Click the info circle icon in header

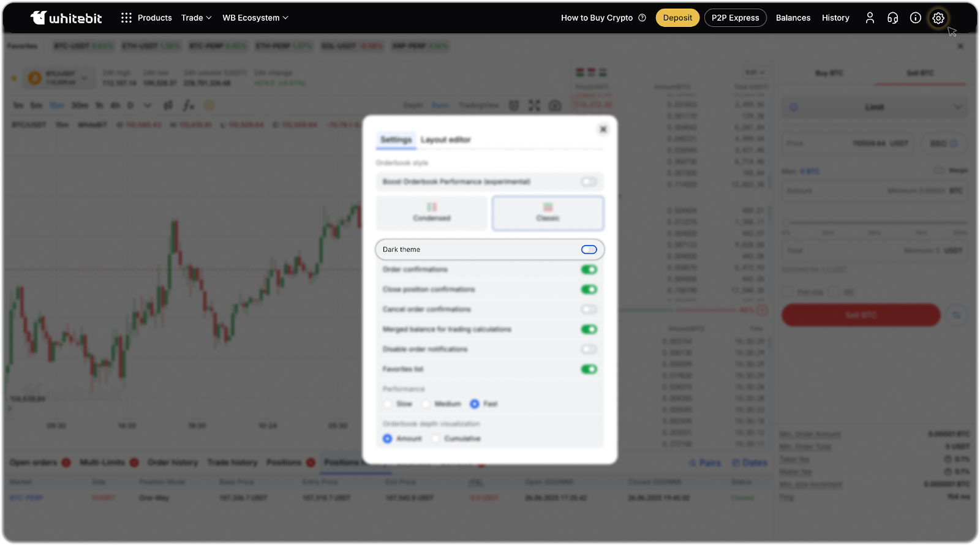coord(915,18)
